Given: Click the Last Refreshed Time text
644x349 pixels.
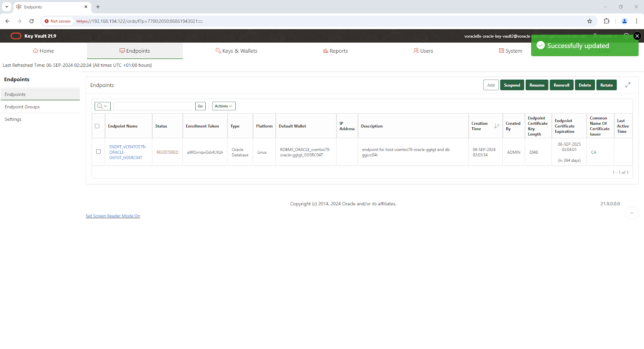Looking at the screenshot, I should pyautogui.click(x=77, y=65).
